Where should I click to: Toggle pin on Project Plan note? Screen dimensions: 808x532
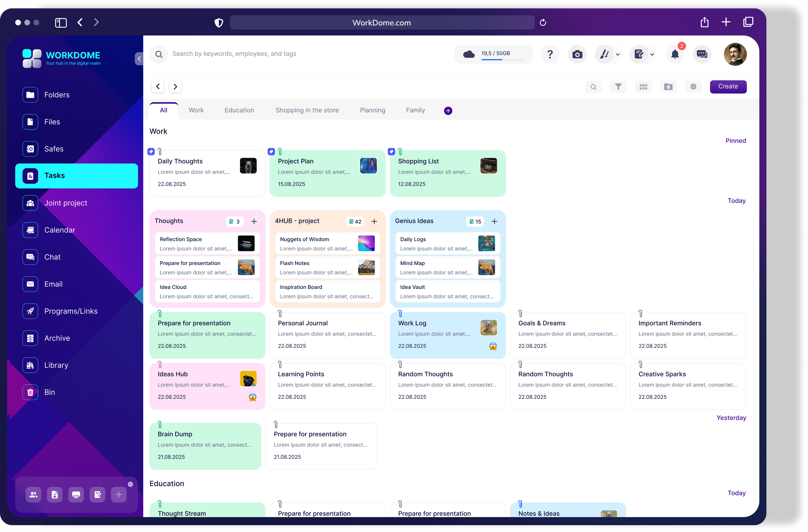click(271, 152)
